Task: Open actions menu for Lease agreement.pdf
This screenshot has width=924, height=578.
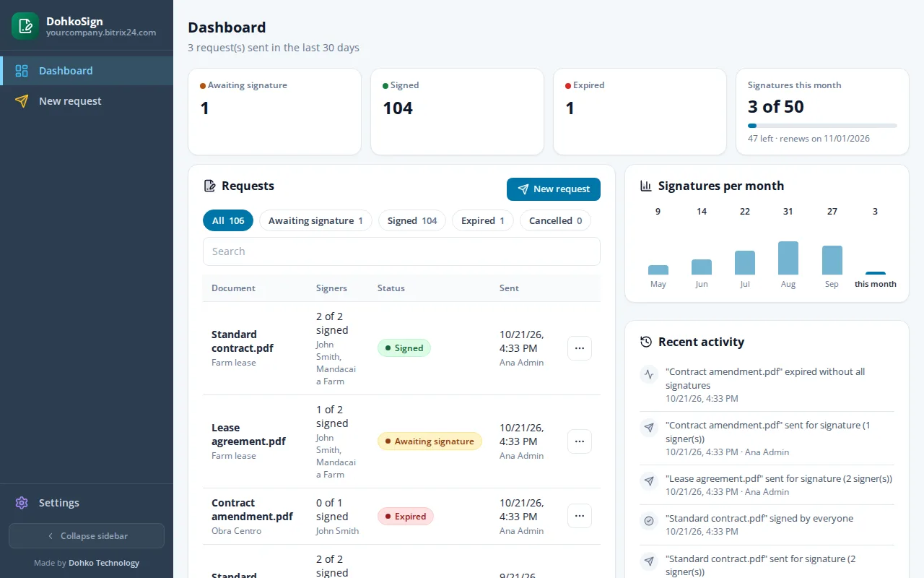Action: click(x=580, y=441)
